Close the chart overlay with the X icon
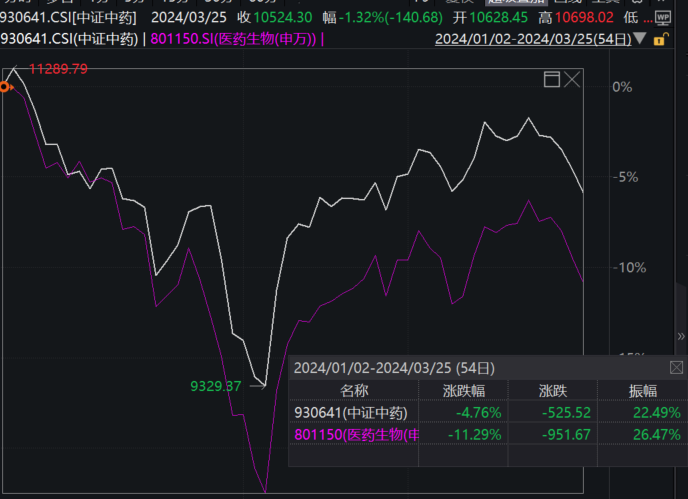 573,79
